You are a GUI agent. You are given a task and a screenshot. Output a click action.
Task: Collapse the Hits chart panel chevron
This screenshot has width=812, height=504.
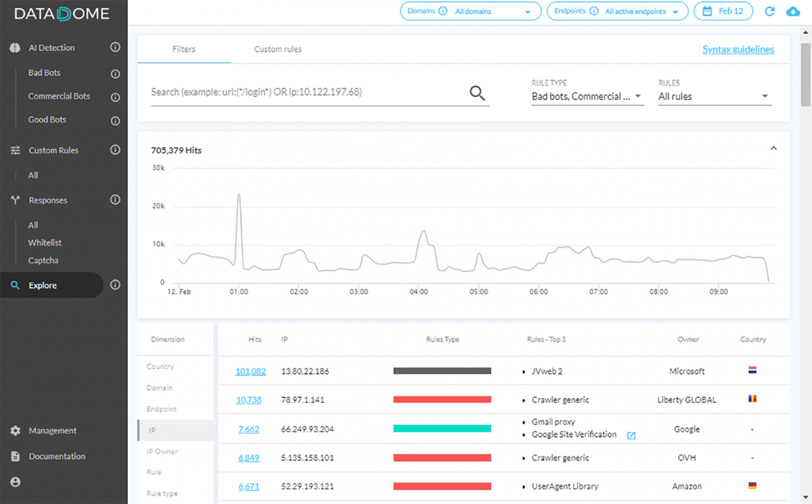tap(773, 147)
